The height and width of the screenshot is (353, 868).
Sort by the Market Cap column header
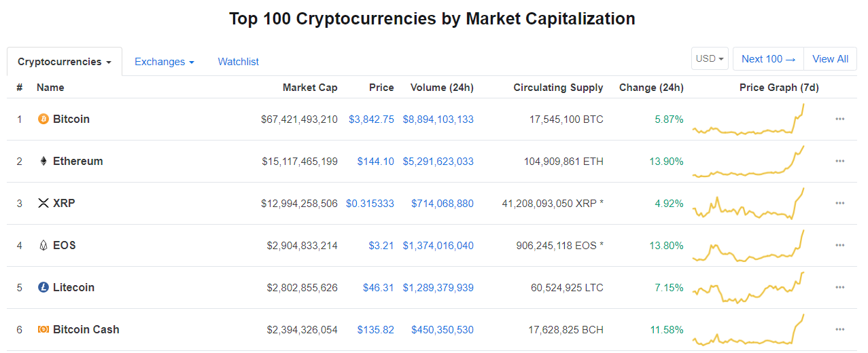310,88
